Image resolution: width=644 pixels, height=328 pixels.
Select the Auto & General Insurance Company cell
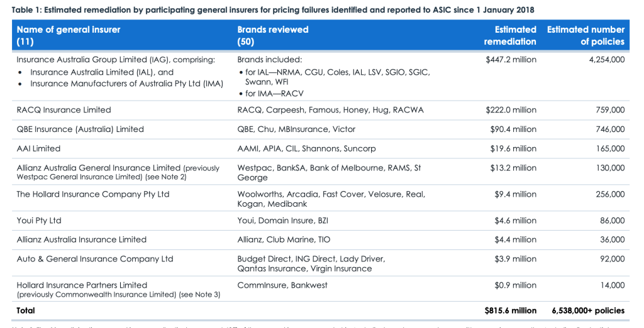point(95,259)
